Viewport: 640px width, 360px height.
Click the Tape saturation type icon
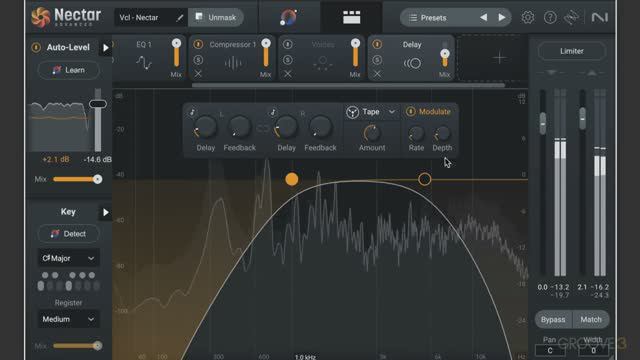click(352, 112)
